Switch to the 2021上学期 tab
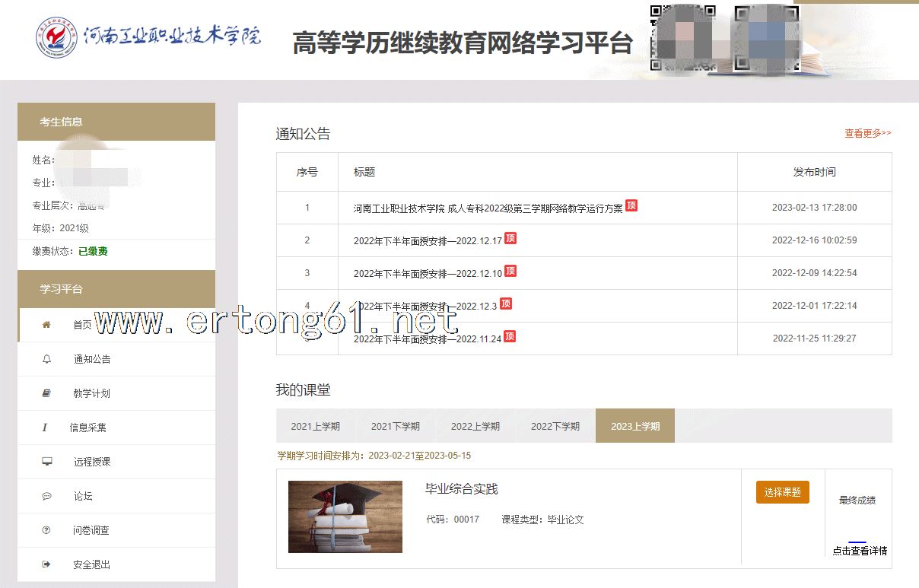The height and width of the screenshot is (588, 919). click(315, 426)
